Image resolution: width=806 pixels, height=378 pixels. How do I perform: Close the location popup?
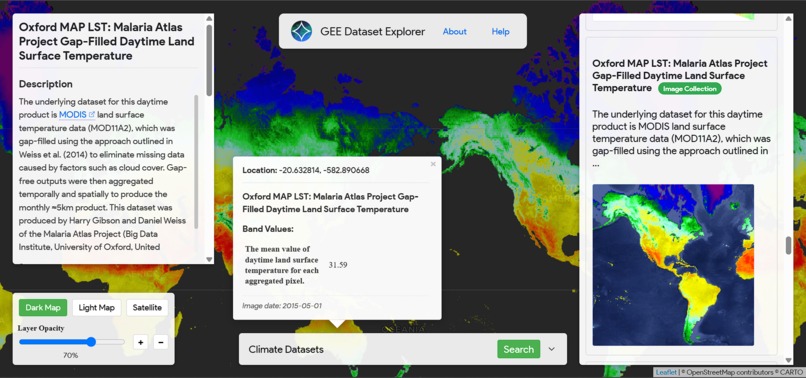[x=433, y=164]
